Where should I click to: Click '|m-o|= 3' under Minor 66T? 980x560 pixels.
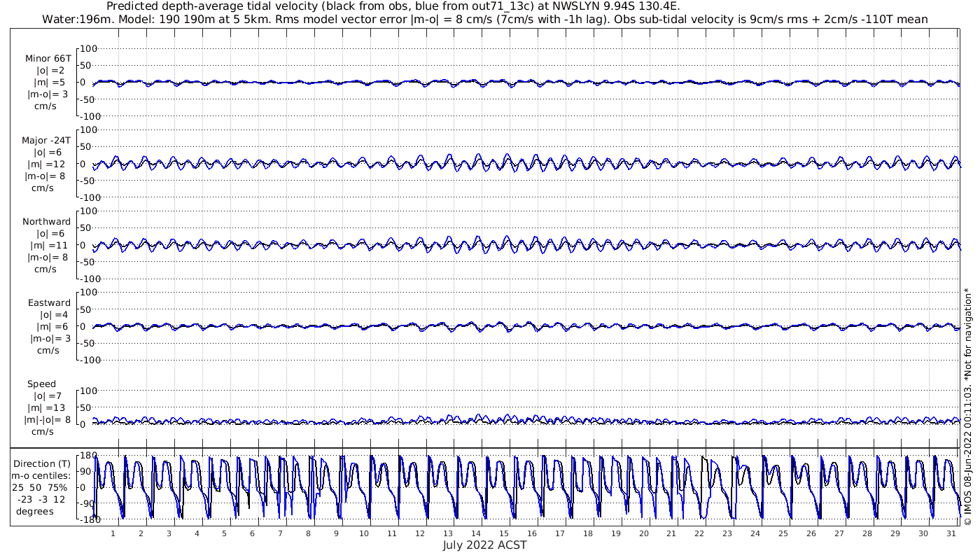(x=48, y=94)
